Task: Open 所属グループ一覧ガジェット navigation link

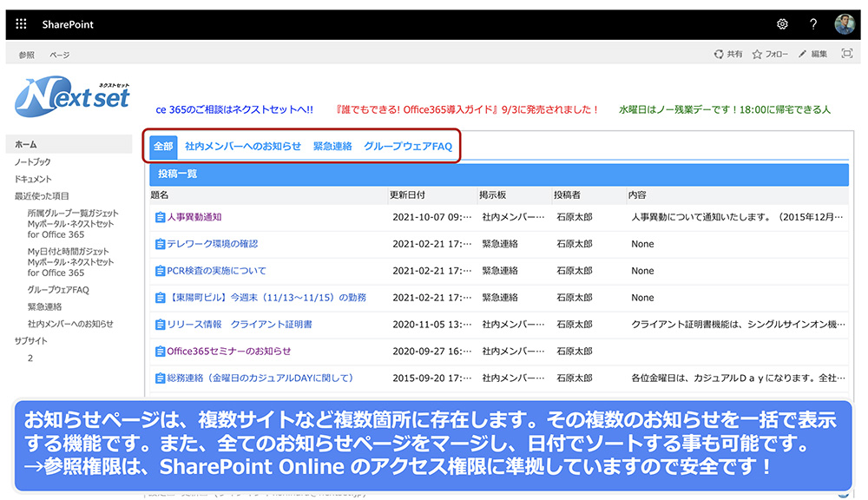Action: tap(73, 224)
